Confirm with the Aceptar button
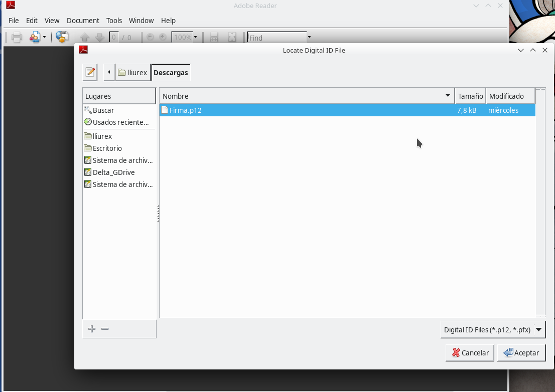The width and height of the screenshot is (555, 392). (x=521, y=353)
